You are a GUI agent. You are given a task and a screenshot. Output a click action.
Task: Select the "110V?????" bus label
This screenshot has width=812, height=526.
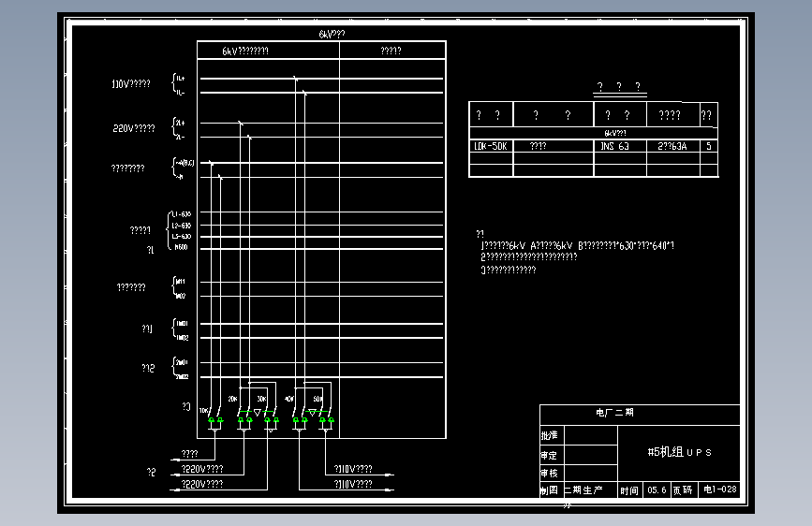[x=131, y=84]
